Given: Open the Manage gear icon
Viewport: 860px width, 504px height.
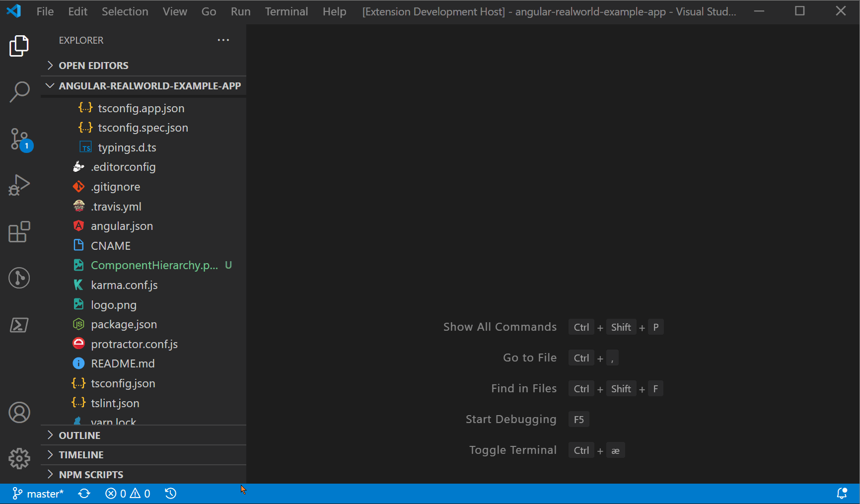Looking at the screenshot, I should tap(19, 458).
